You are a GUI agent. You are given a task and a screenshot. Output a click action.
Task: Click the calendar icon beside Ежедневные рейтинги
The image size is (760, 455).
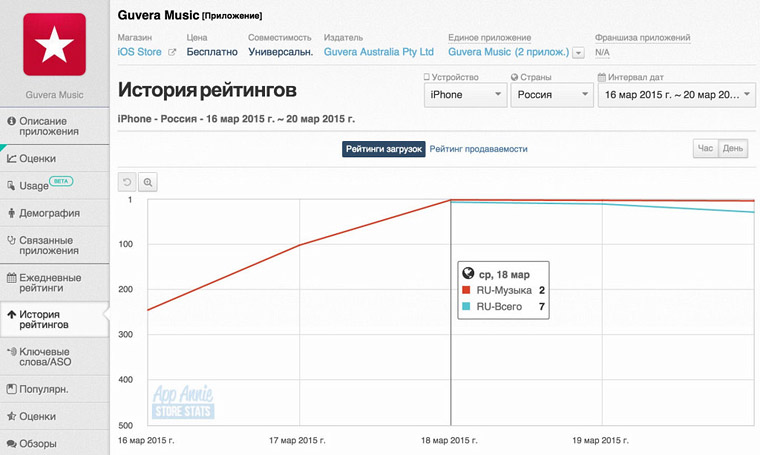[x=11, y=277]
